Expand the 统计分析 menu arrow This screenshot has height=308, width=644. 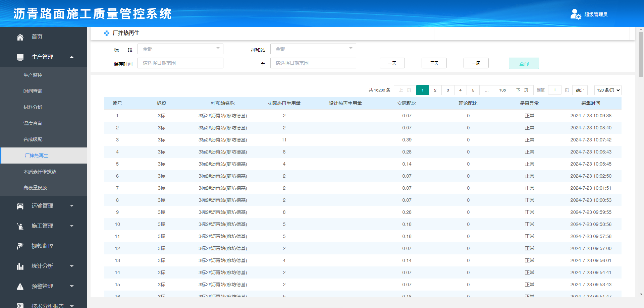tap(72, 266)
